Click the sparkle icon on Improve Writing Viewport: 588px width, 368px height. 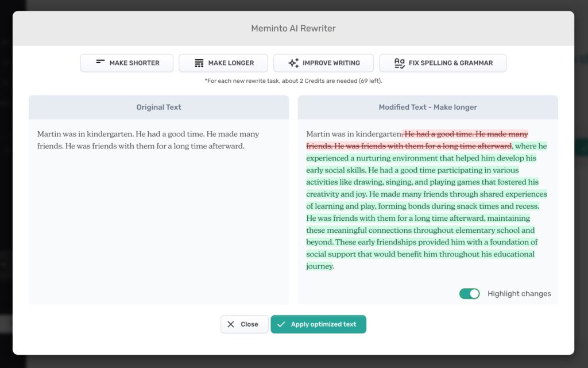[x=293, y=63]
